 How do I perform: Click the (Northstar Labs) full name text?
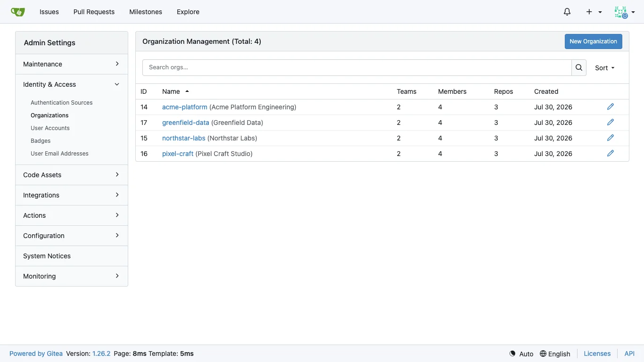[232, 138]
